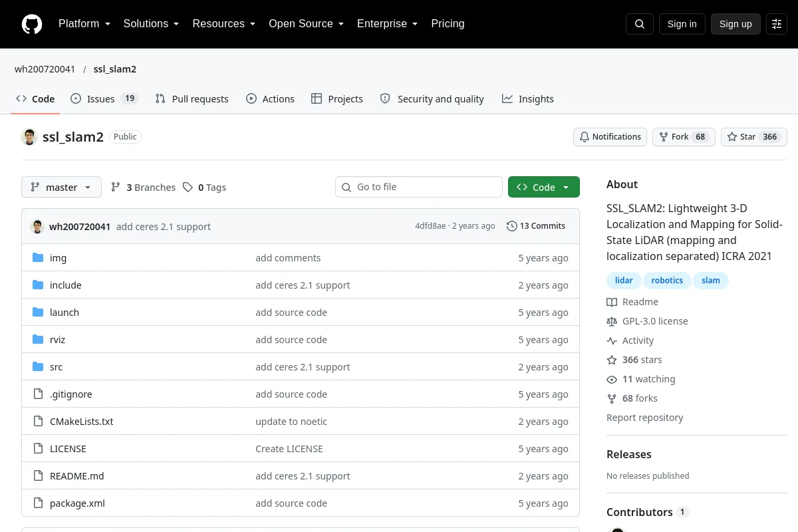The image size is (798, 532).
Task: Open the Security and quality tab
Action: pyautogui.click(x=432, y=99)
